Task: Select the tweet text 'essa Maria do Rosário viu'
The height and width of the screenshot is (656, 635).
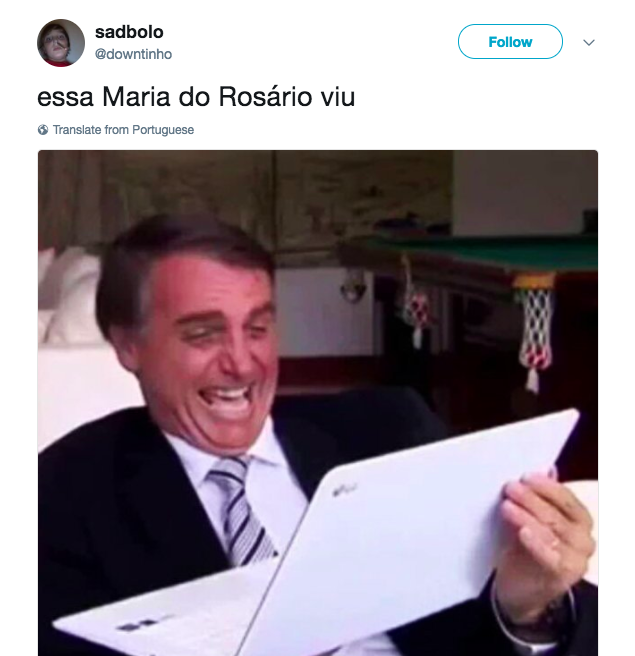Action: coord(196,97)
